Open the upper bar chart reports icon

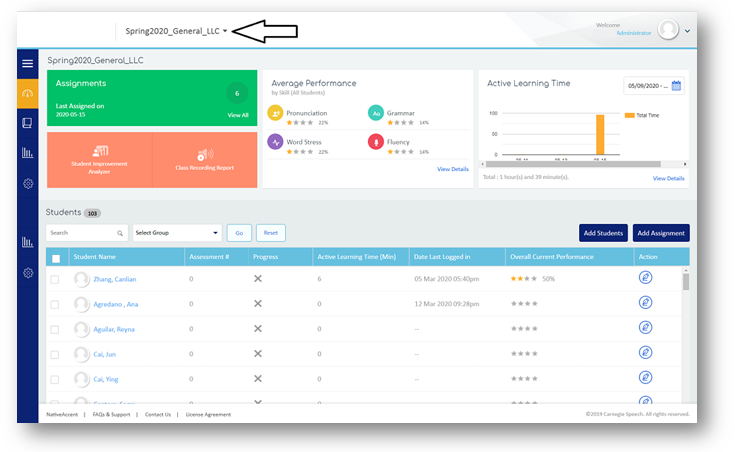28,152
